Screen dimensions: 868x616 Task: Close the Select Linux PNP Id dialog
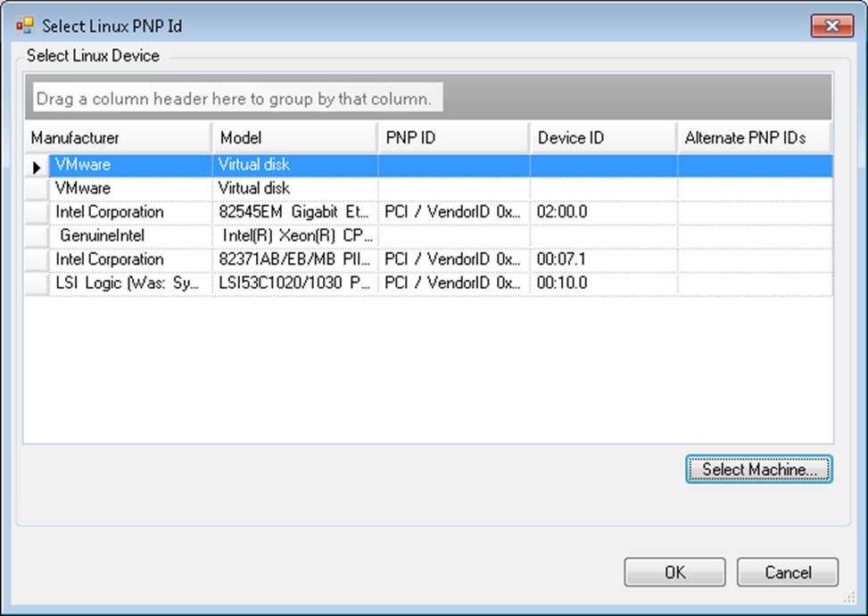831,26
